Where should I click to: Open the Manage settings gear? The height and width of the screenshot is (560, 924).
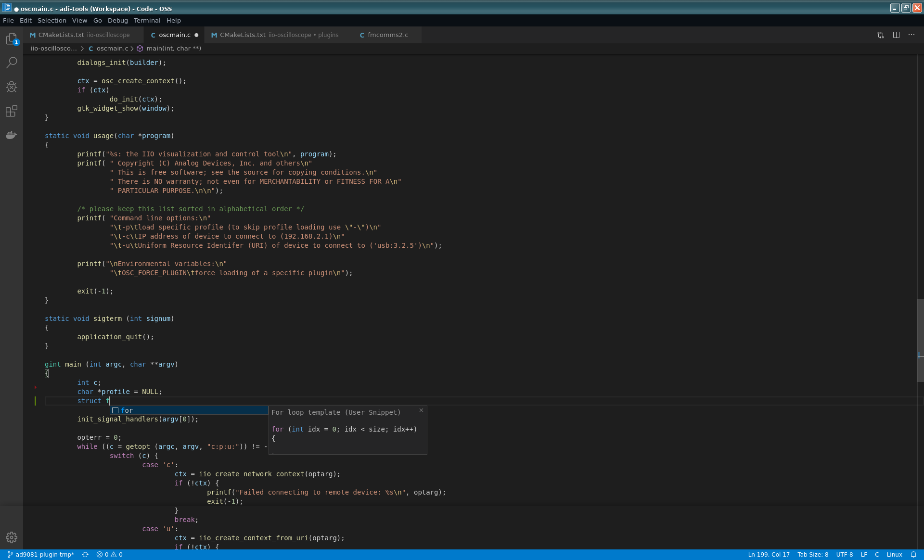pyautogui.click(x=12, y=537)
